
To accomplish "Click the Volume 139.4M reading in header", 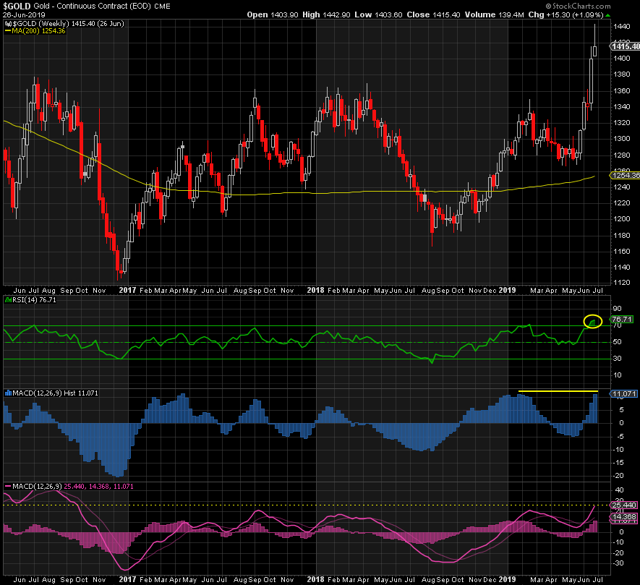I will point(520,15).
